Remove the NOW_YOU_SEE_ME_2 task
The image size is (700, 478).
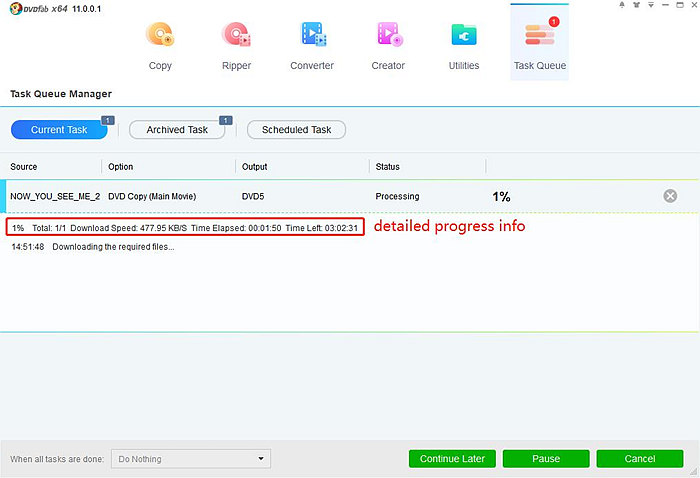pyautogui.click(x=670, y=196)
